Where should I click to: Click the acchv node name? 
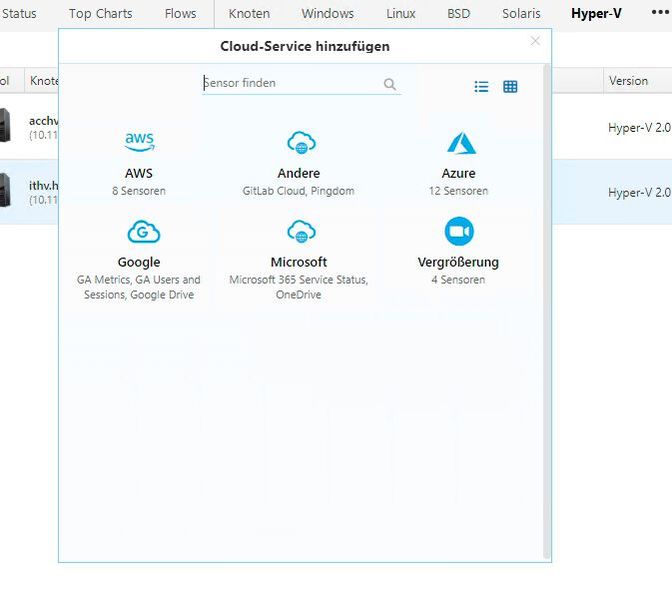[x=43, y=121]
